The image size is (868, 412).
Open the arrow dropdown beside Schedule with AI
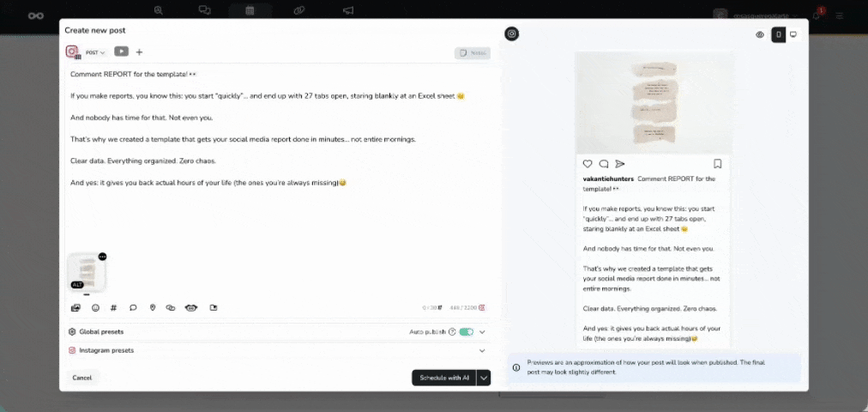pos(483,378)
